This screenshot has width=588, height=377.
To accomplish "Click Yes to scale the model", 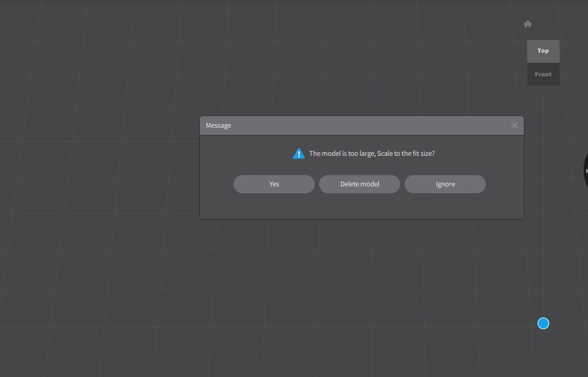I will (274, 184).
